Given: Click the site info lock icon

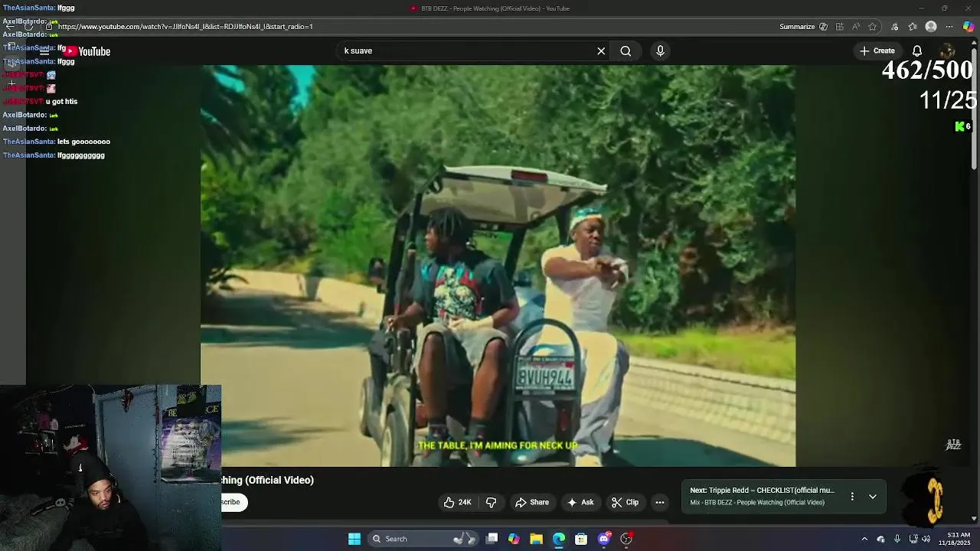Looking at the screenshot, I should pyautogui.click(x=49, y=27).
